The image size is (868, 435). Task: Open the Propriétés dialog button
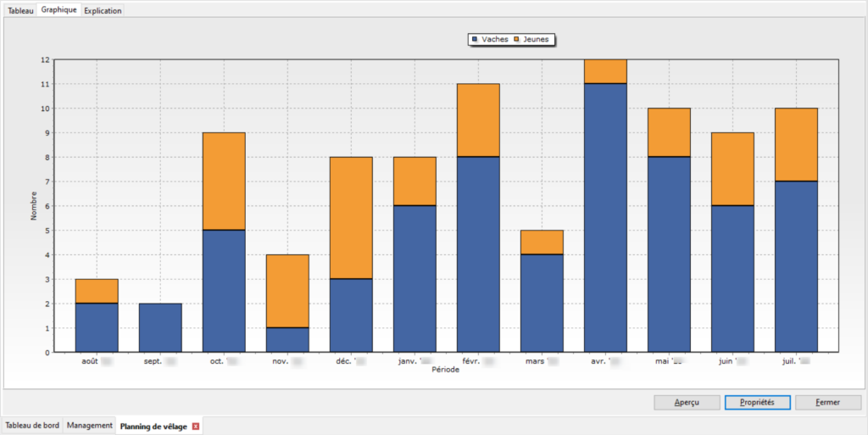pos(757,402)
